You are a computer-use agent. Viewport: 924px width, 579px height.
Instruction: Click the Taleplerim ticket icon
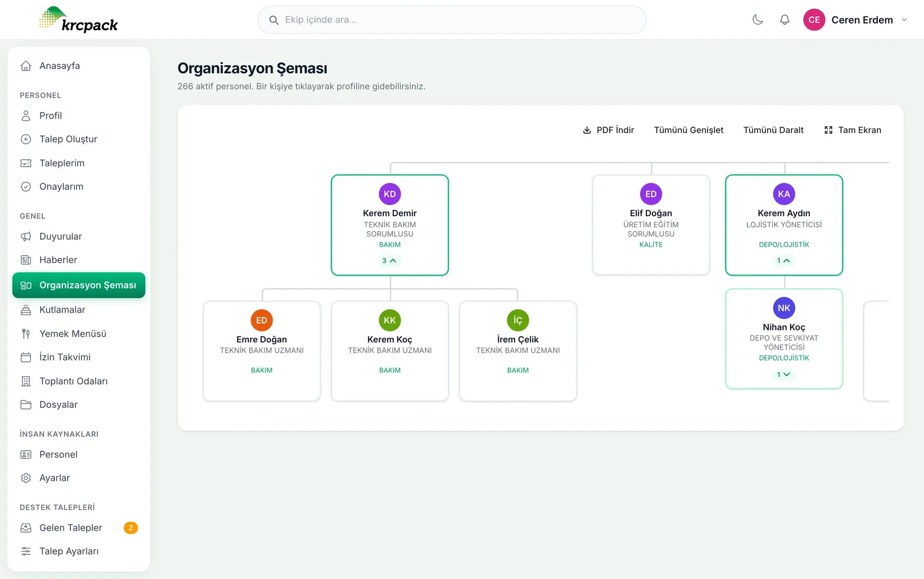pyautogui.click(x=26, y=163)
